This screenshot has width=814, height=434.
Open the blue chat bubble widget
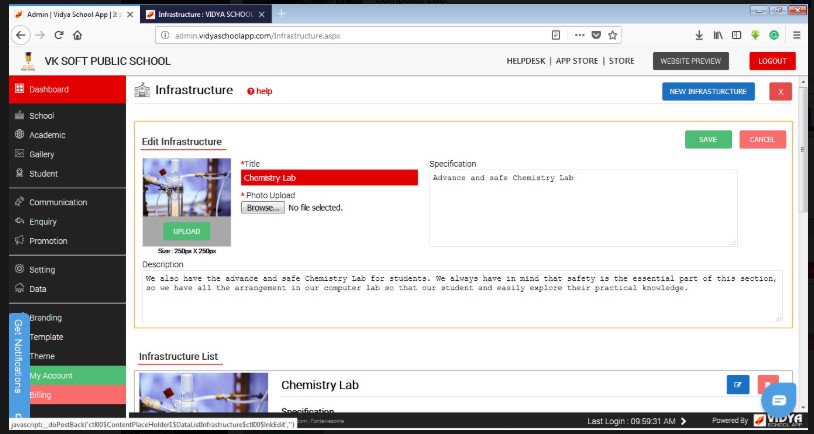pyautogui.click(x=778, y=400)
